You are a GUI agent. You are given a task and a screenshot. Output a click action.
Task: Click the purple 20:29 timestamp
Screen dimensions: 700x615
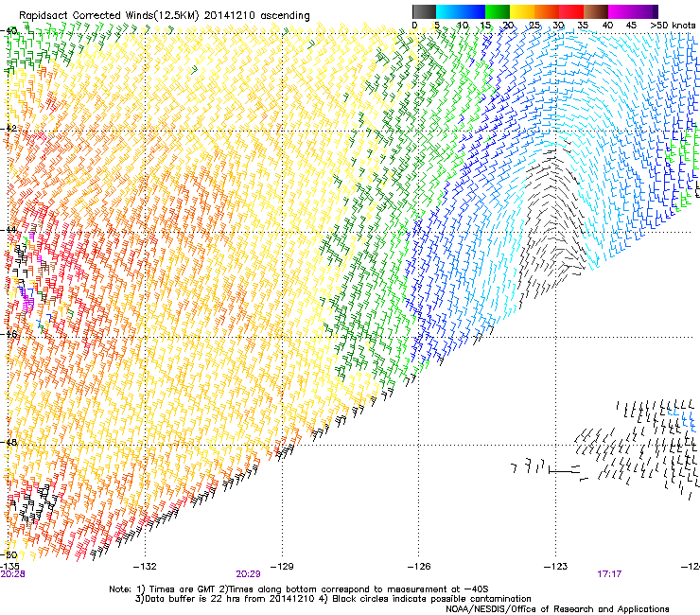pyautogui.click(x=248, y=574)
